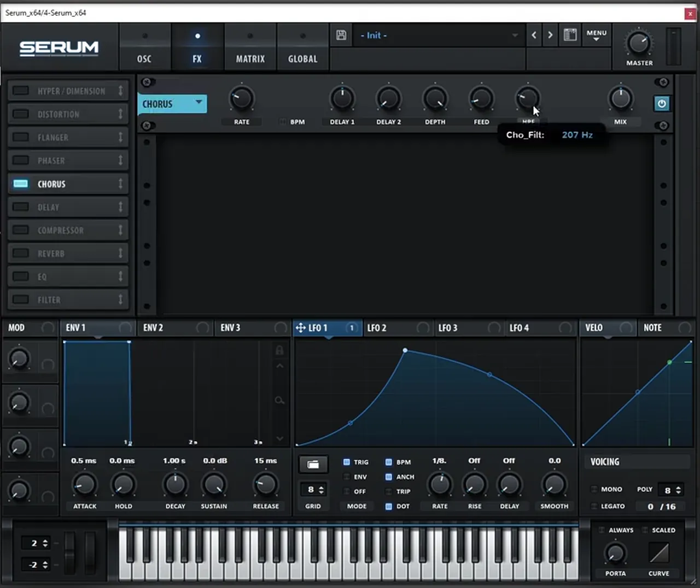Save the preset with the floppy disk icon
This screenshot has height=588, width=700.
[x=341, y=36]
